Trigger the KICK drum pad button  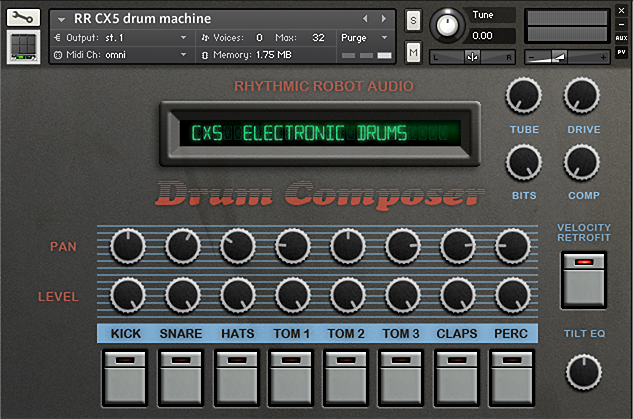tap(125, 378)
